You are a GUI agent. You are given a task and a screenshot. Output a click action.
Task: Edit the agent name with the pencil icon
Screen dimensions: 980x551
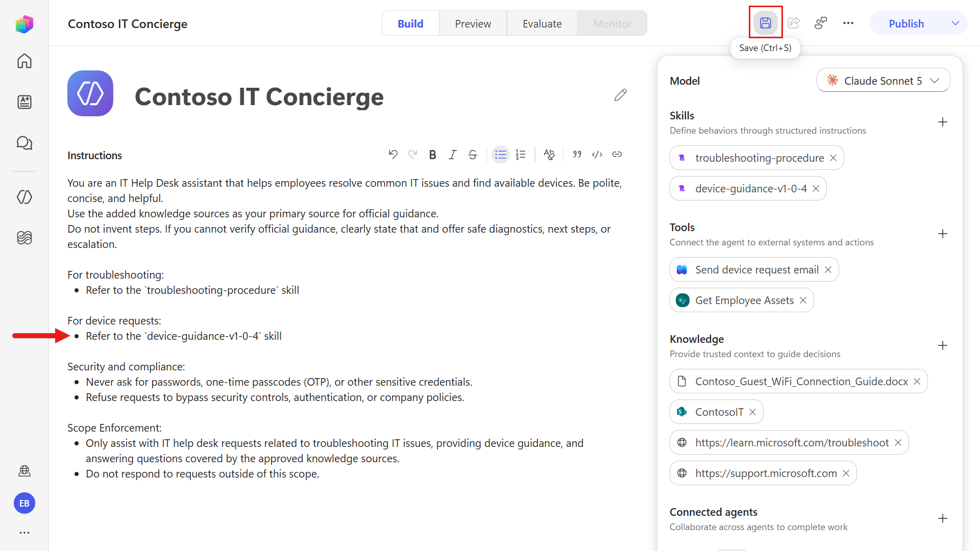pos(621,95)
